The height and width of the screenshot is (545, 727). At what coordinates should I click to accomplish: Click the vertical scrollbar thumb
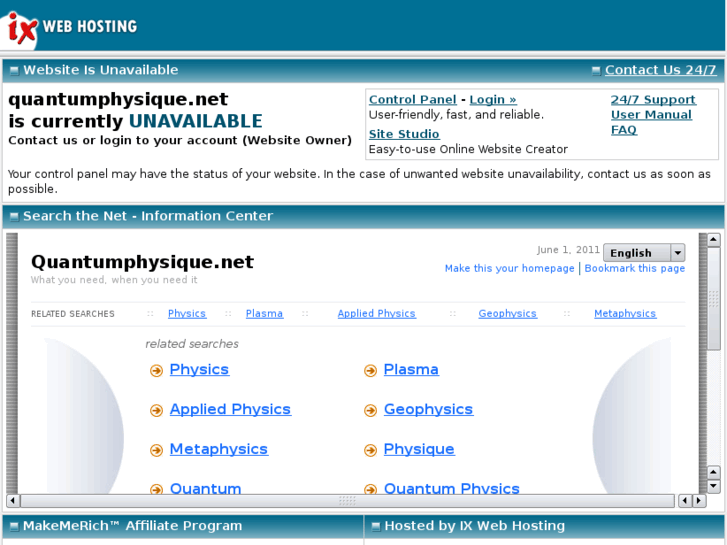point(713,299)
